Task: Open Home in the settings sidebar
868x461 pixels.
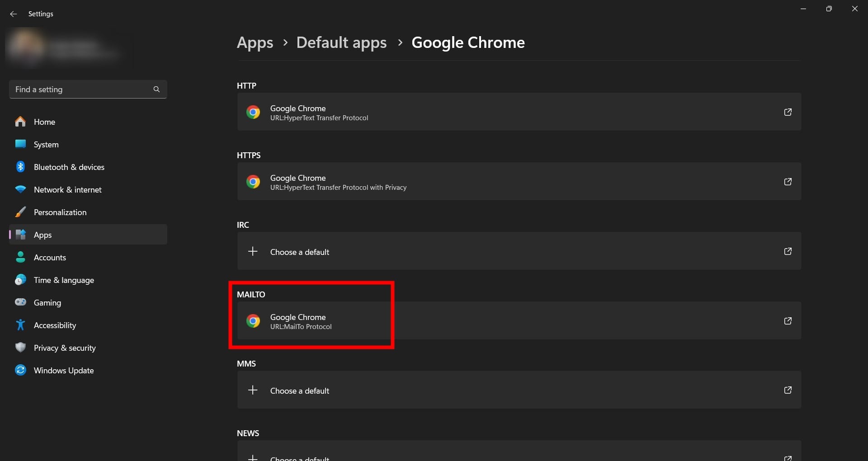Action: pyautogui.click(x=88, y=122)
